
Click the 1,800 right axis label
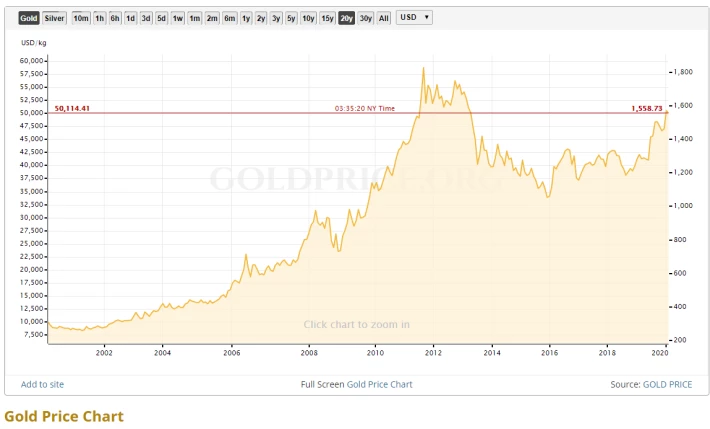pos(683,72)
